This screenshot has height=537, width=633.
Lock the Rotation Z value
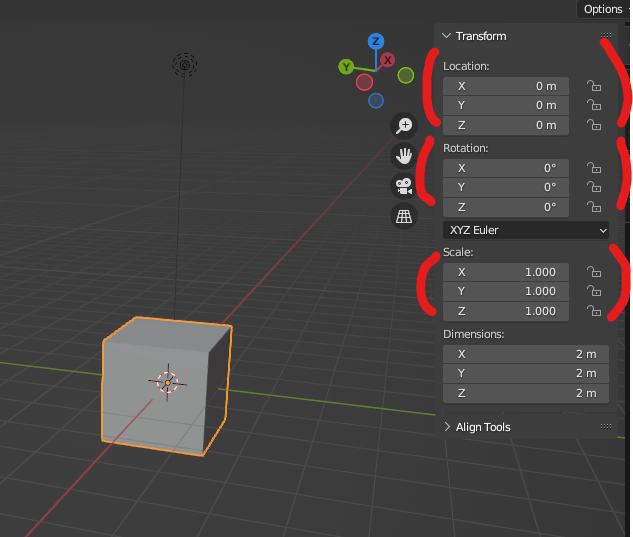click(593, 207)
